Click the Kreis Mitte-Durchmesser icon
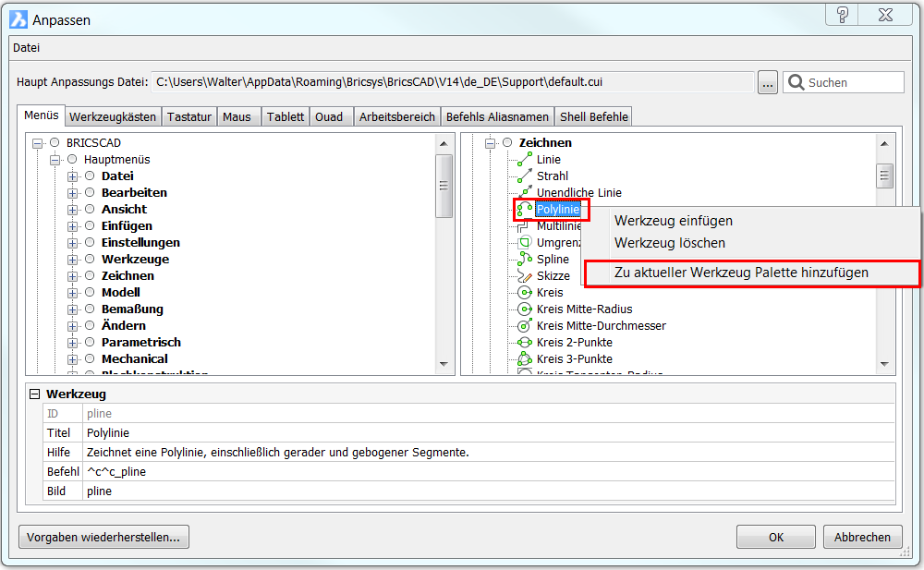924x570 pixels. click(x=525, y=325)
